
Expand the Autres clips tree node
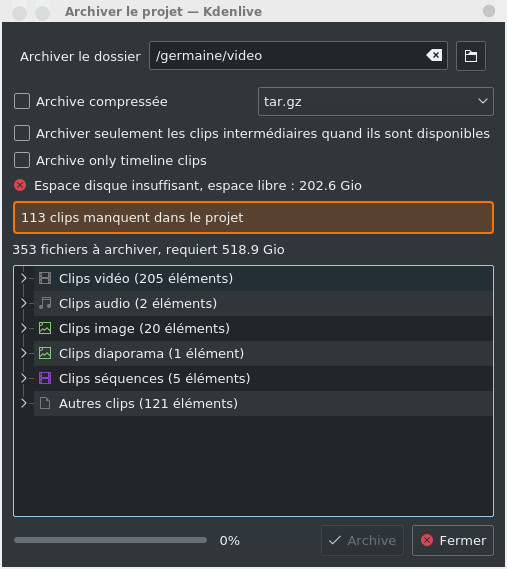24,403
